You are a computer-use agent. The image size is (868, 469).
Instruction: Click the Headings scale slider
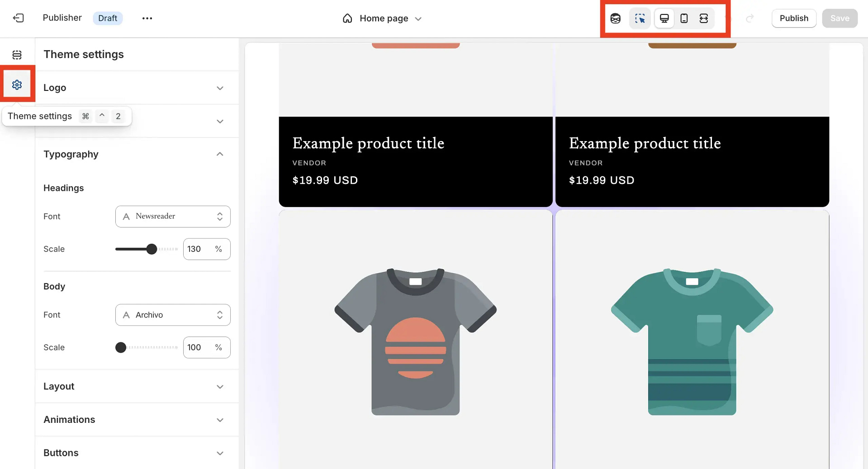(x=147, y=249)
